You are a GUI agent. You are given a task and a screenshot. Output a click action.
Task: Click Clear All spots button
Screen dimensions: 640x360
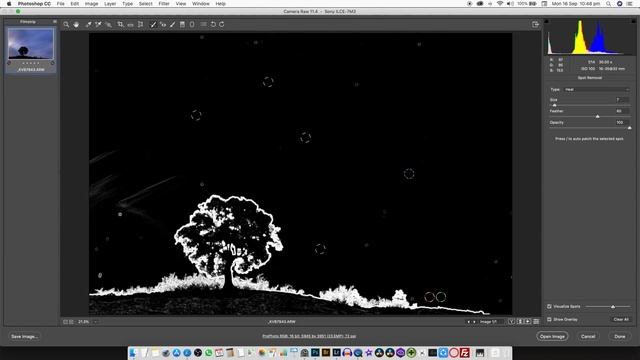[x=621, y=319]
